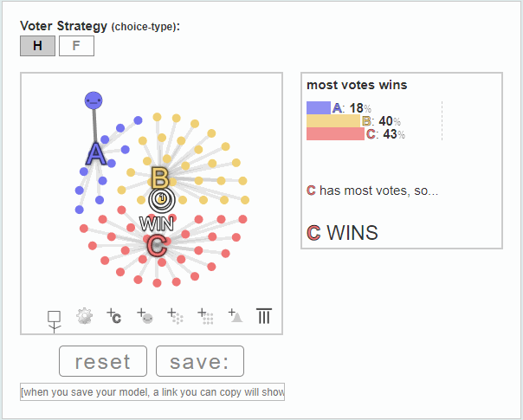
Task: Open the gear settings icon
Action: coord(84,316)
